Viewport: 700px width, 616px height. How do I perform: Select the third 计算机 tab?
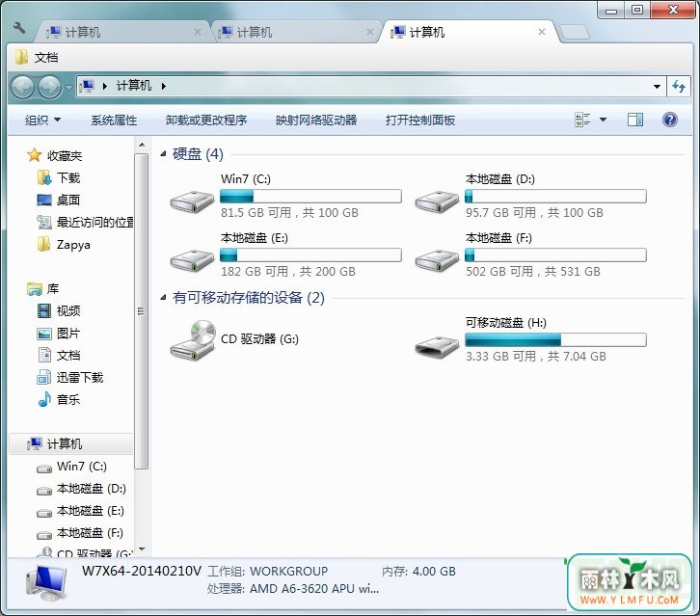pos(468,32)
